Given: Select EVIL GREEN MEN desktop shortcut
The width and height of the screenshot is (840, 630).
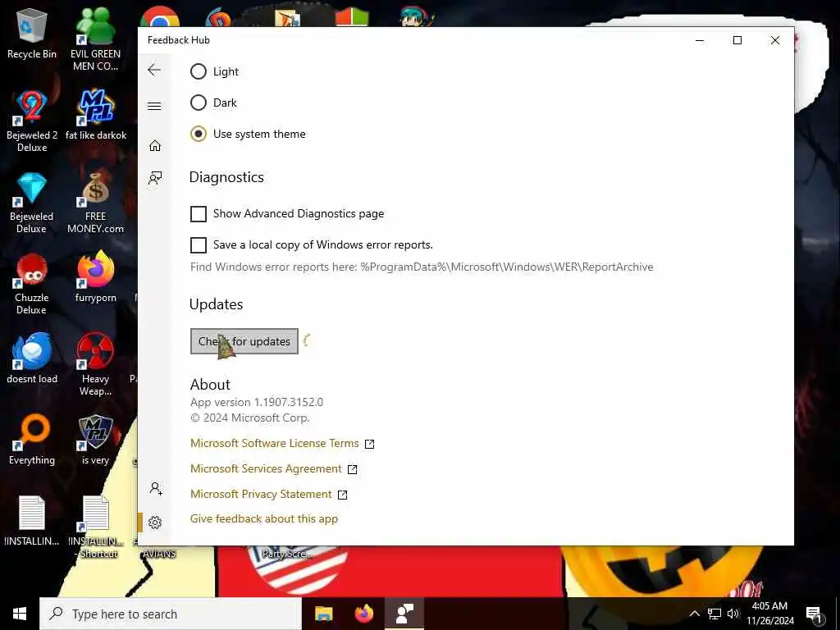Looking at the screenshot, I should click(95, 39).
